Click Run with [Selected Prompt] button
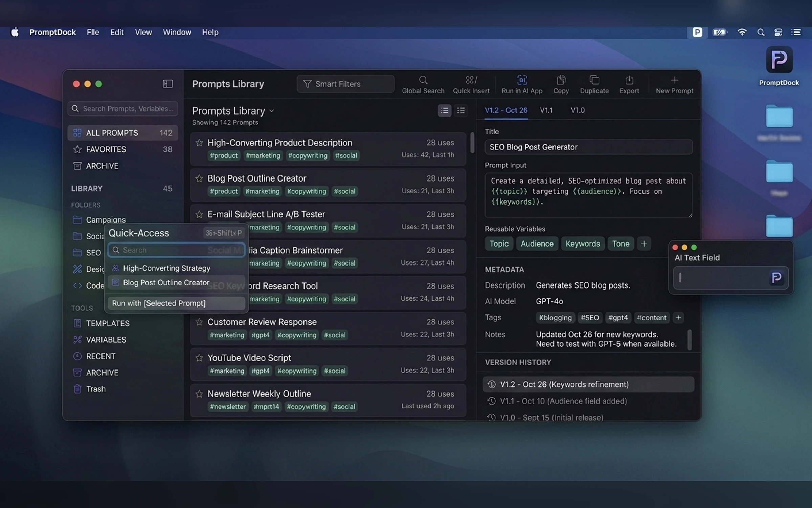Viewport: 812px width, 508px height. pyautogui.click(x=176, y=303)
